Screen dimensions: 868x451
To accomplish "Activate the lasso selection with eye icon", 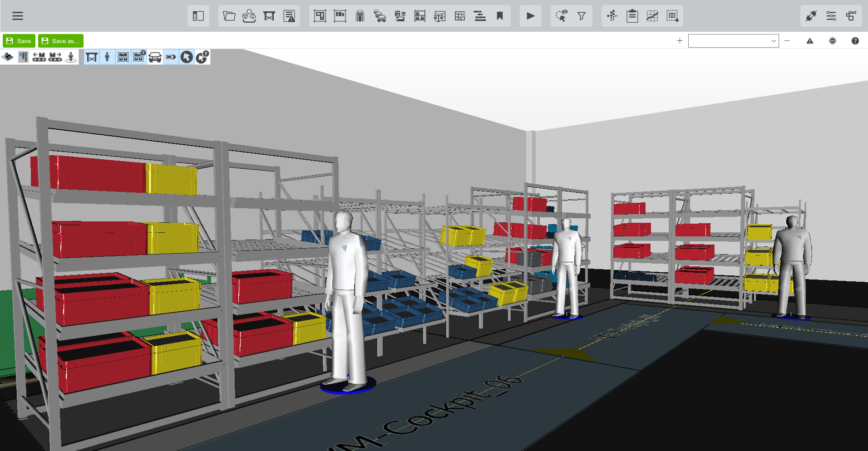I will click(x=562, y=16).
